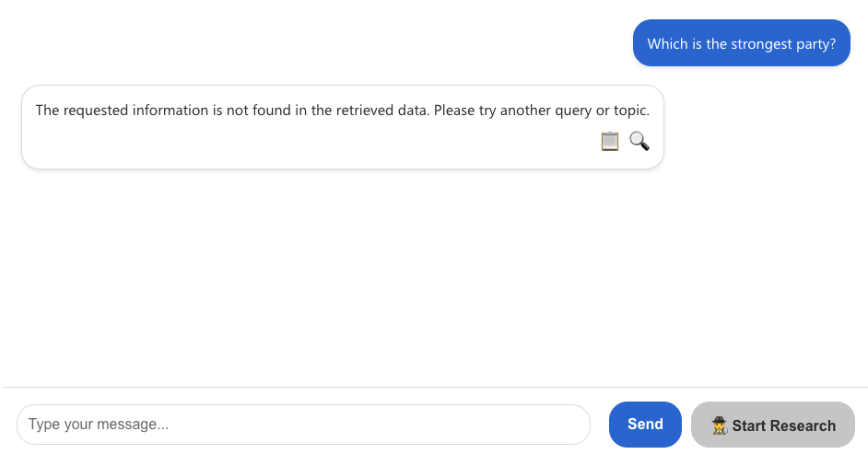Viewport: 868px width, 466px height.
Task: Click the word 'Research' on the gray button
Action: (804, 425)
